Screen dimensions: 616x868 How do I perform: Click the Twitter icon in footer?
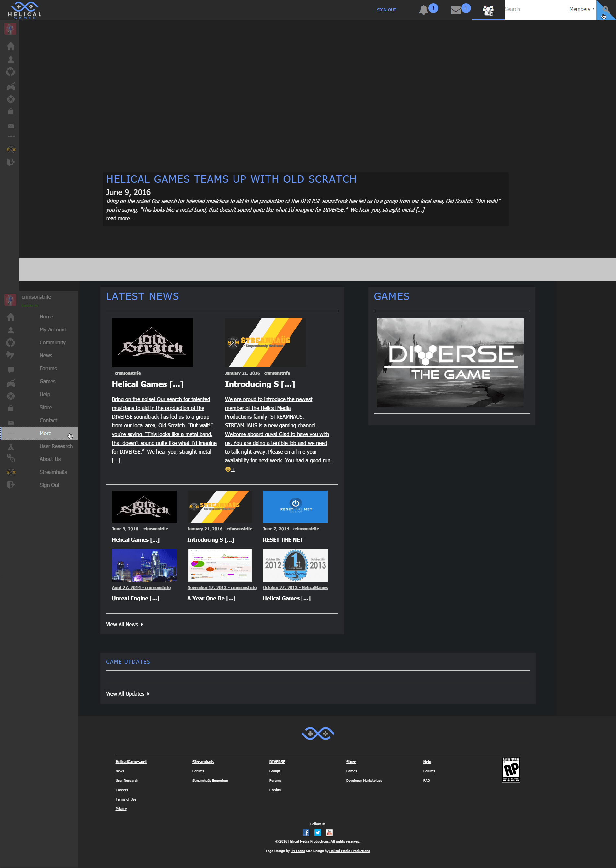click(x=317, y=833)
